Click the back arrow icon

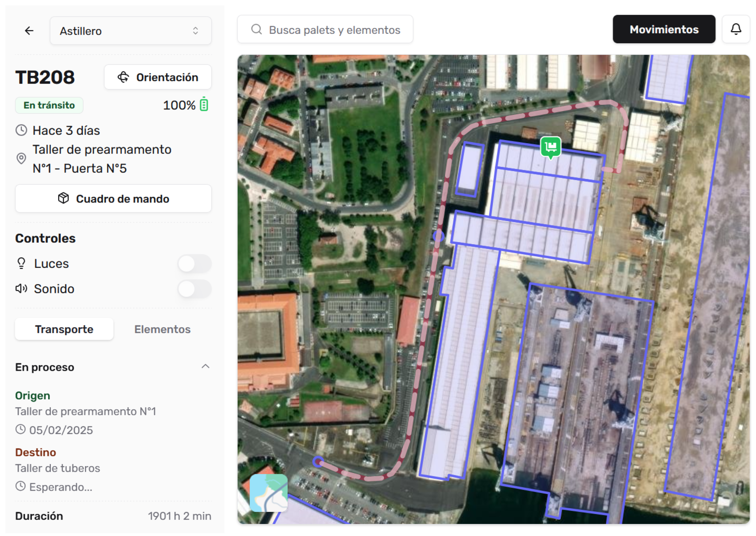coord(29,31)
